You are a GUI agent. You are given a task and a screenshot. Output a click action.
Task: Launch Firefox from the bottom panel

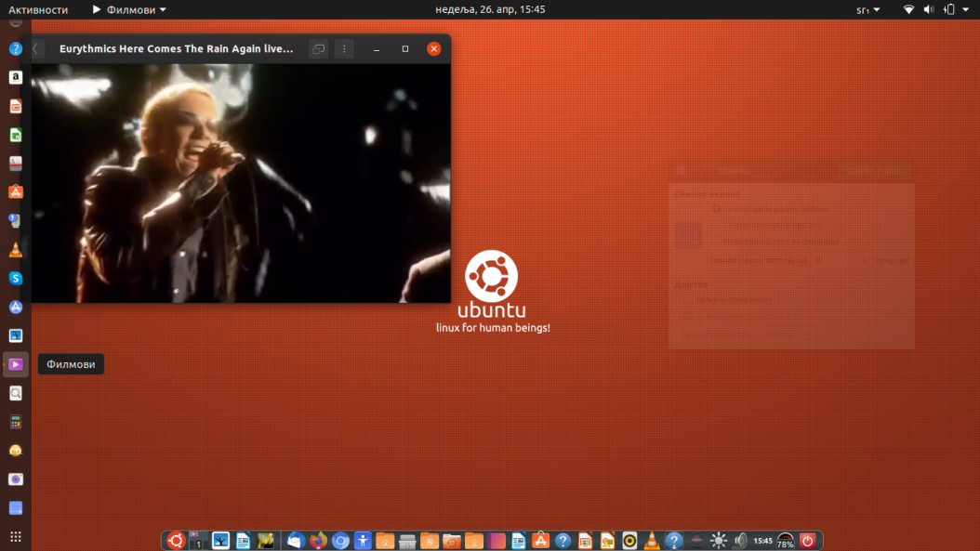[318, 541]
